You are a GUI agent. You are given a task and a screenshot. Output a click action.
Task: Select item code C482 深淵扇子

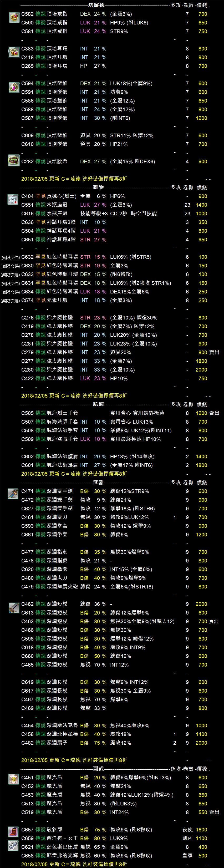click(x=27, y=743)
